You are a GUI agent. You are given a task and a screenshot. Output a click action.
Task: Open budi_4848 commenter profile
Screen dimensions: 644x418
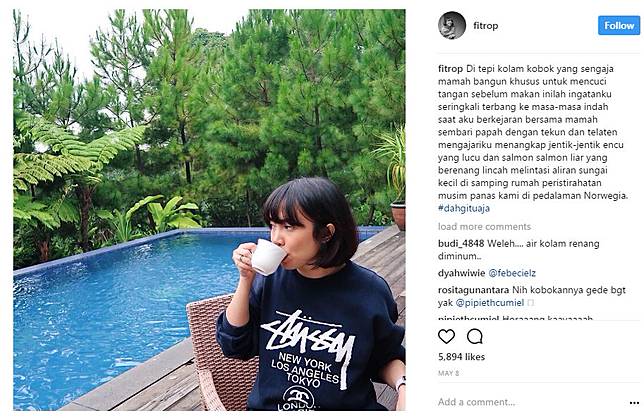(x=461, y=244)
